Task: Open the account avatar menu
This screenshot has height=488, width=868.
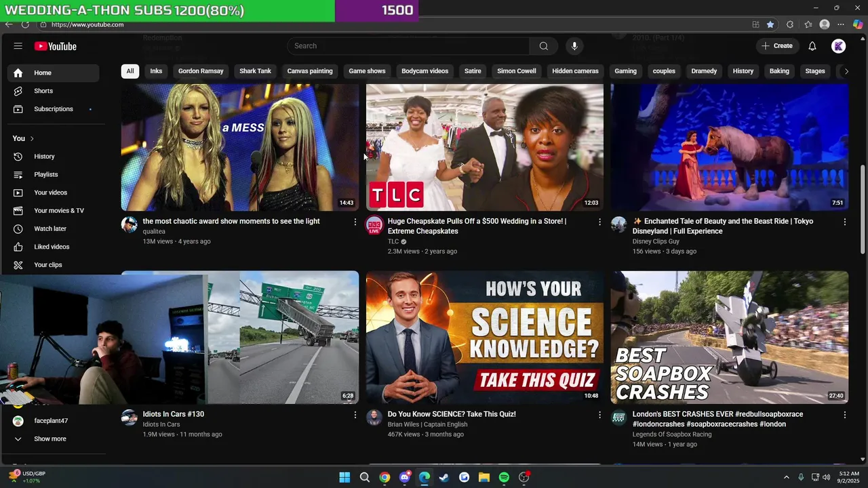Action: point(839,46)
